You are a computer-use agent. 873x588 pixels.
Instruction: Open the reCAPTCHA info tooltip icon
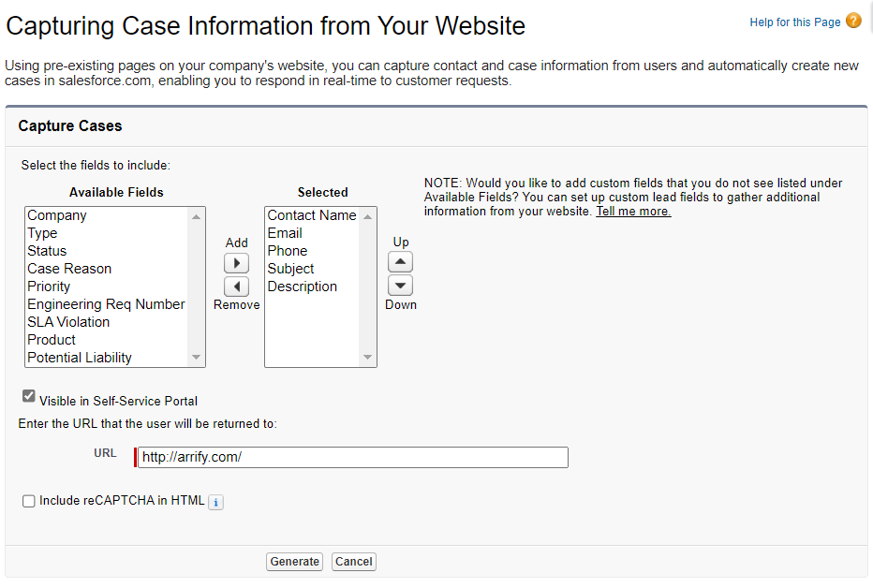[x=215, y=502]
